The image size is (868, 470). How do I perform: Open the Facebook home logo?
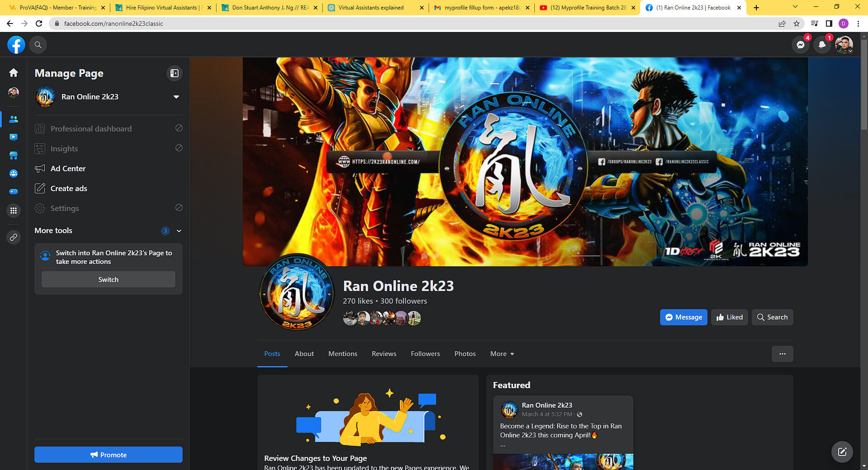[16, 45]
